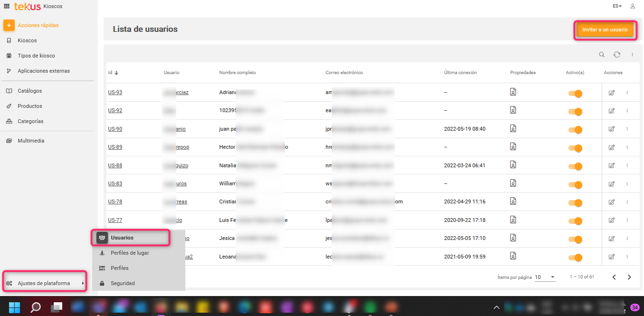Open the three-dot actions menu for US-88
The image size is (644, 316).
627,165
